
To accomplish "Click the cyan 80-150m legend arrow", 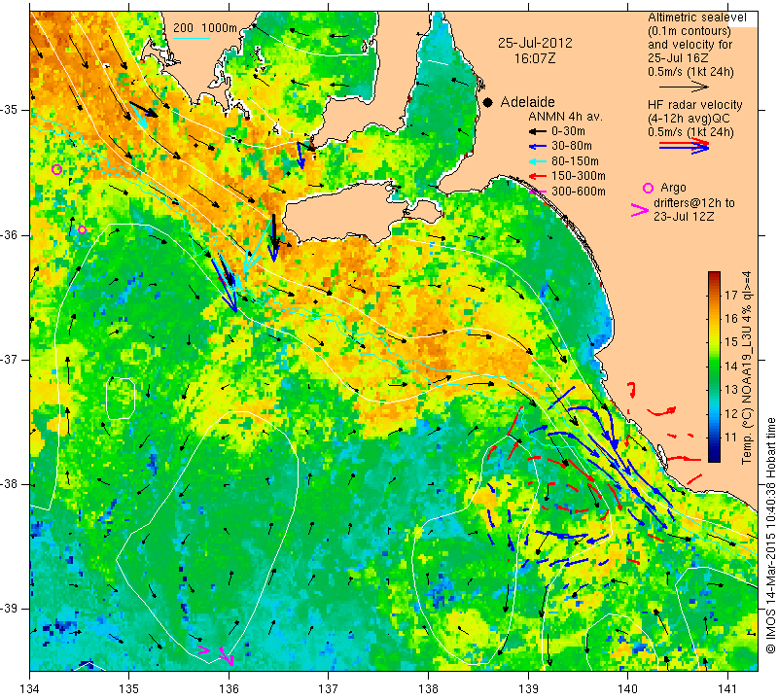I will click(x=537, y=161).
